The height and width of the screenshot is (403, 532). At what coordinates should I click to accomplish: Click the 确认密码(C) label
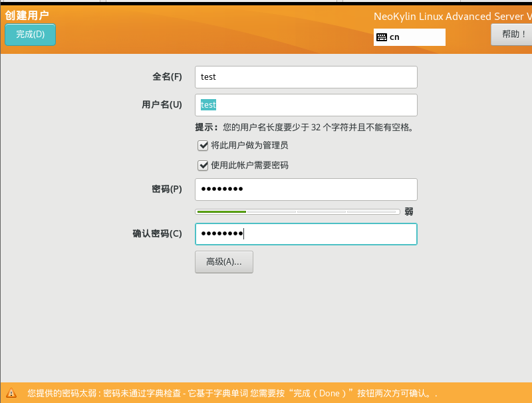(x=157, y=233)
